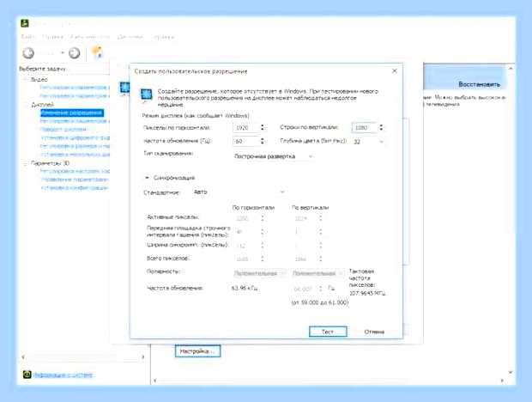The width and height of the screenshot is (532, 402).
Task: Open the Back history dropdown arrow
Action: (x=63, y=52)
